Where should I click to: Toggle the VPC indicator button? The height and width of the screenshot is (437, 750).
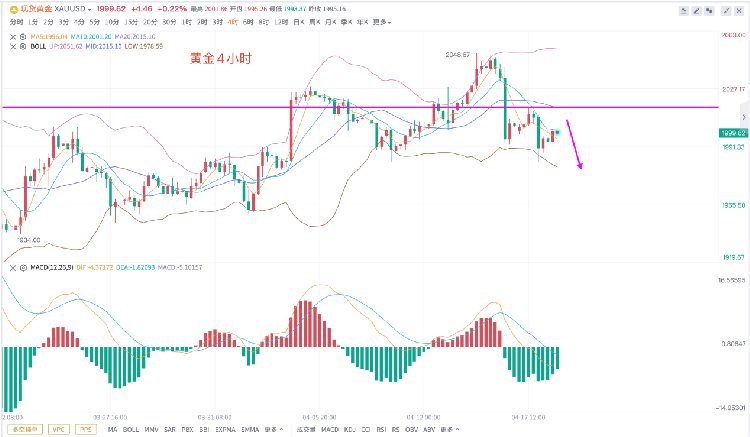[58, 430]
